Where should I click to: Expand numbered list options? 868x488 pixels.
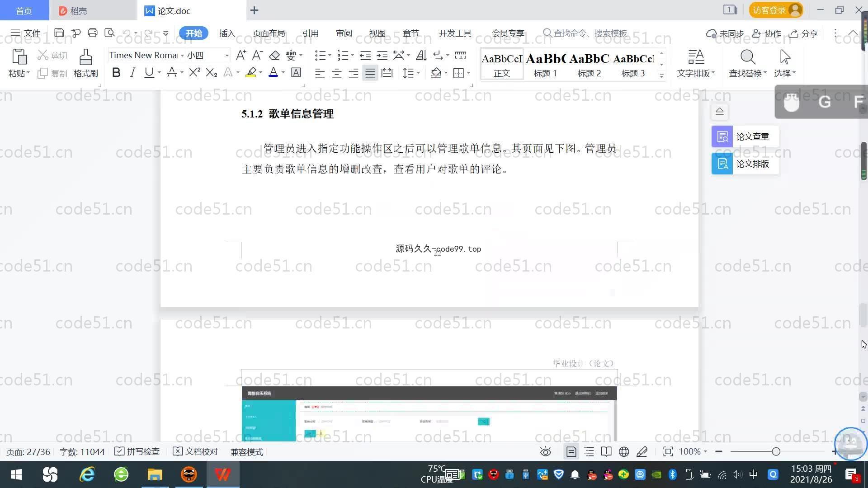pos(352,55)
